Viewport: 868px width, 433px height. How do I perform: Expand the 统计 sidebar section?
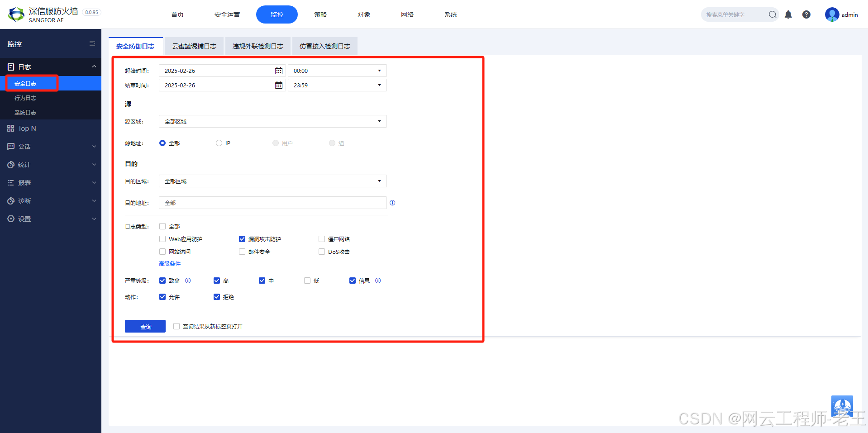(x=94, y=165)
